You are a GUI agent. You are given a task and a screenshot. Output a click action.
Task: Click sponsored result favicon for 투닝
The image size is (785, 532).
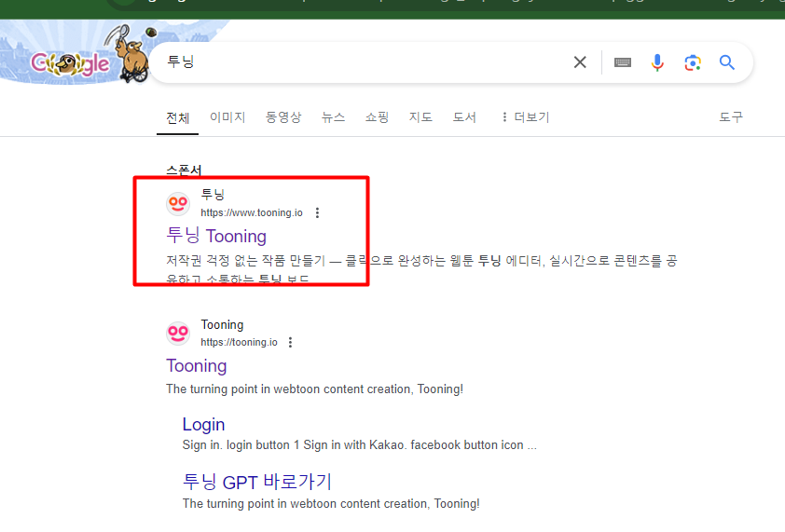tap(178, 204)
